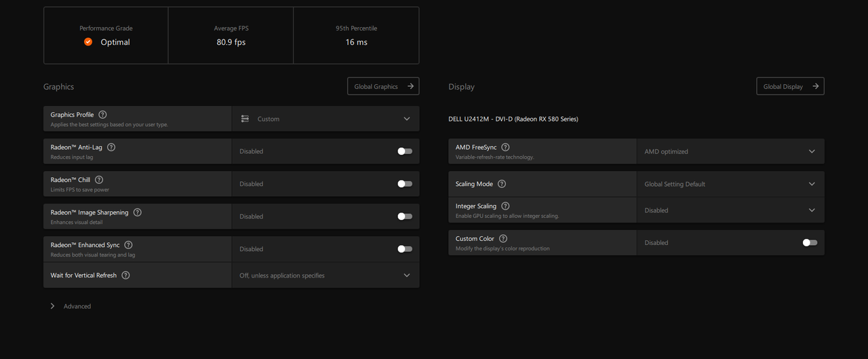The image size is (868, 359).
Task: Click the help icon next to Radeon Enhanced Sync
Action: coord(128,245)
